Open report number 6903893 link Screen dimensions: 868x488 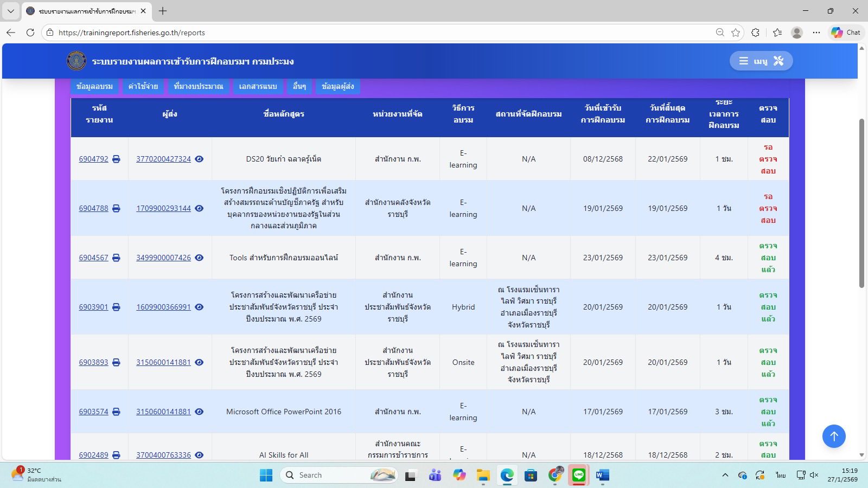93,362
